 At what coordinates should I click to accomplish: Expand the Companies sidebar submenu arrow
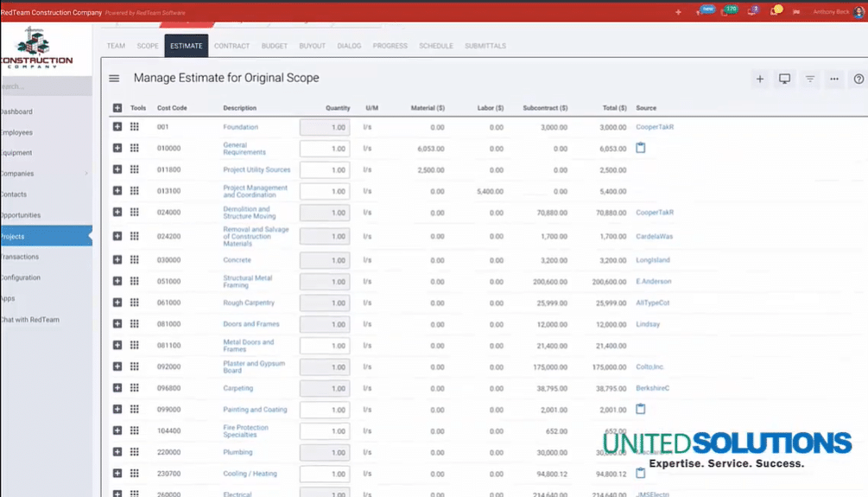pos(86,174)
